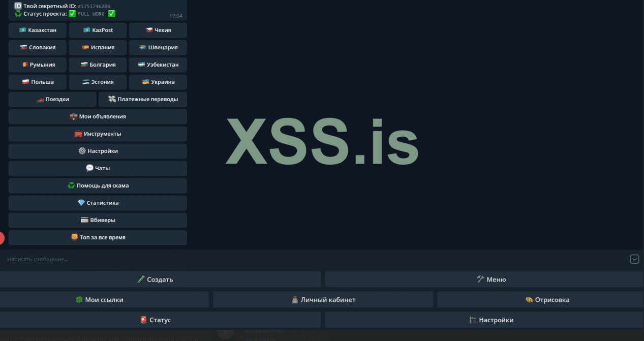
Task: Click the flag icon on Казахстан
Action: point(22,30)
